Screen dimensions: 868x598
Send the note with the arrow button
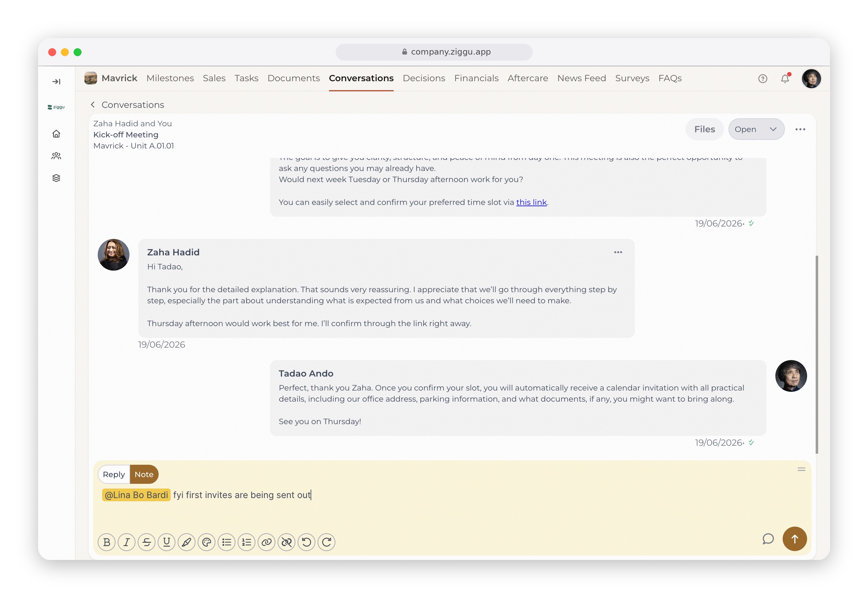coord(794,539)
